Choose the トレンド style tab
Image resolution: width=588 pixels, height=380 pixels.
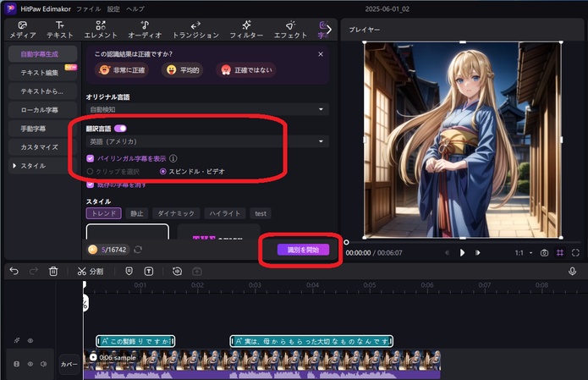coord(104,213)
